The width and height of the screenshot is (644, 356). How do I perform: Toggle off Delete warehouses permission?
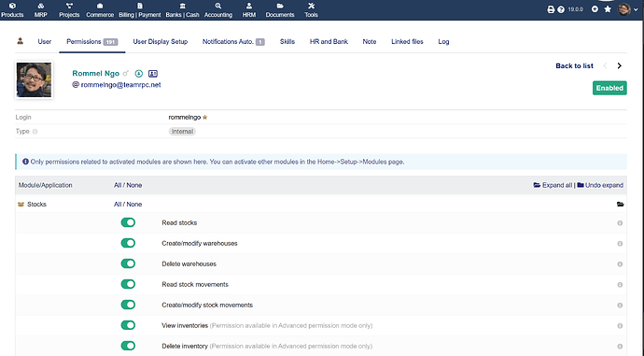tap(128, 263)
